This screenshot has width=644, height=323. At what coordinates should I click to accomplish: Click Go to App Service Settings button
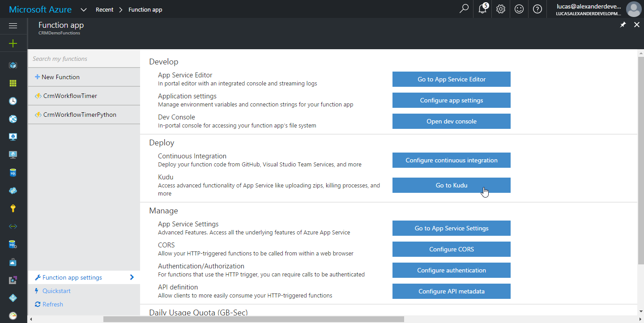(452, 228)
